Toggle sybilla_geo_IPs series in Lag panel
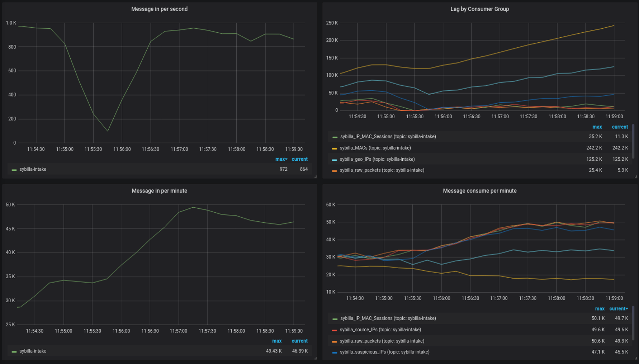The image size is (639, 364). pyautogui.click(x=377, y=159)
